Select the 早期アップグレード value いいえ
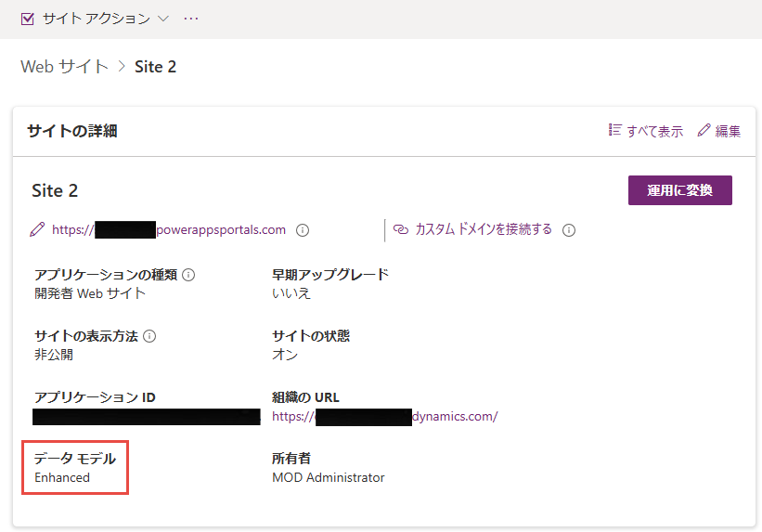 [x=291, y=293]
